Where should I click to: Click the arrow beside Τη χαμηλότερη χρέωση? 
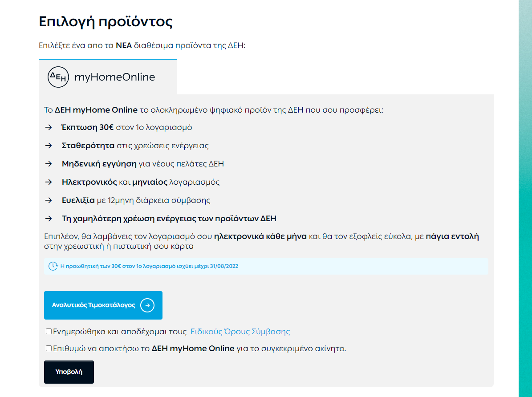[x=49, y=219]
